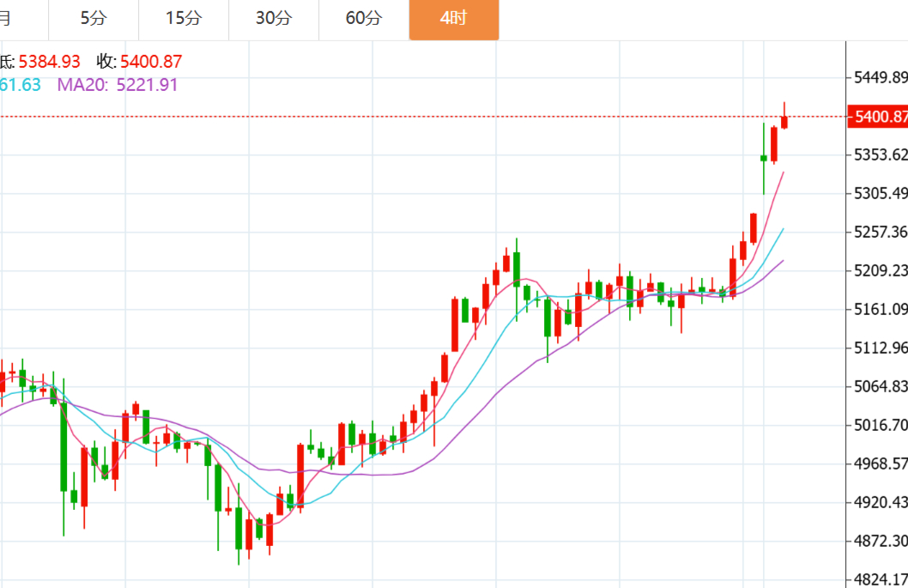Click the 低 5384.93 low price readout
The image size is (908, 588).
(40, 62)
